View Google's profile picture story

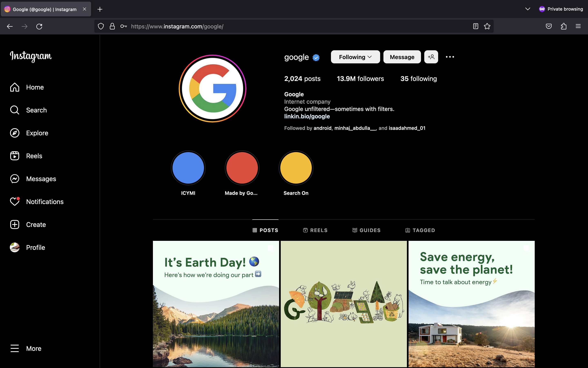[x=212, y=88]
